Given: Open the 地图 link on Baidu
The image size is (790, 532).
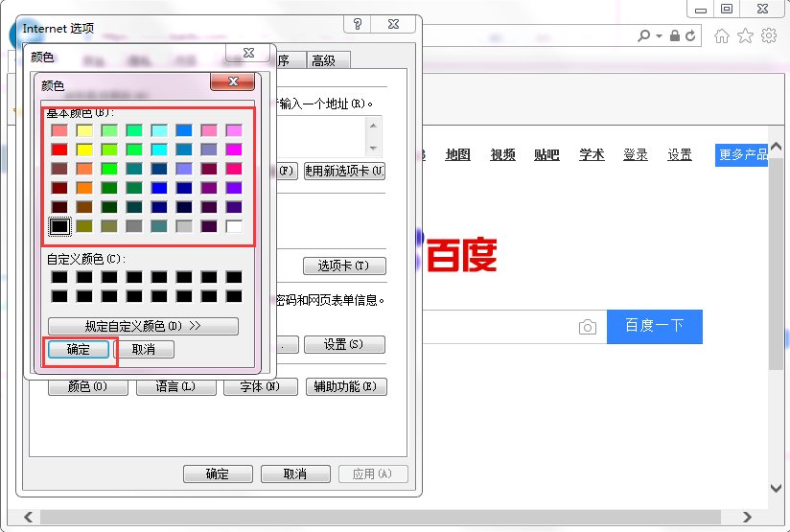Looking at the screenshot, I should point(457,154).
